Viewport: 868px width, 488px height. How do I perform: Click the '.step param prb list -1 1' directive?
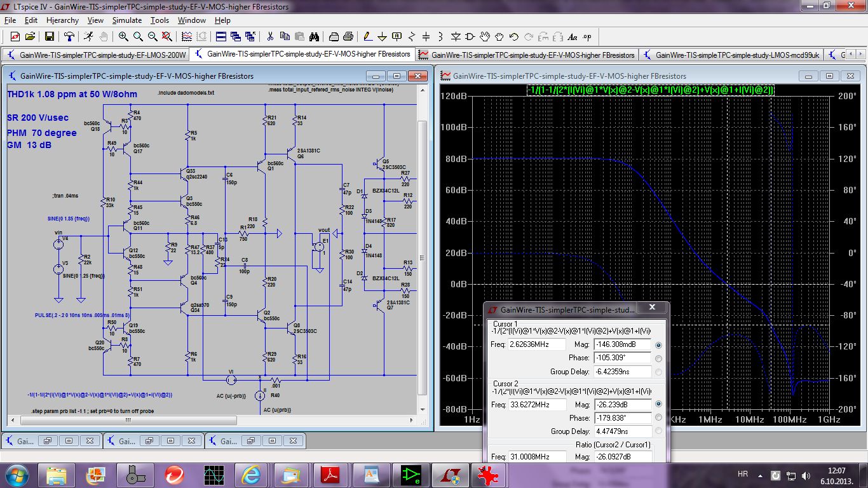point(93,411)
